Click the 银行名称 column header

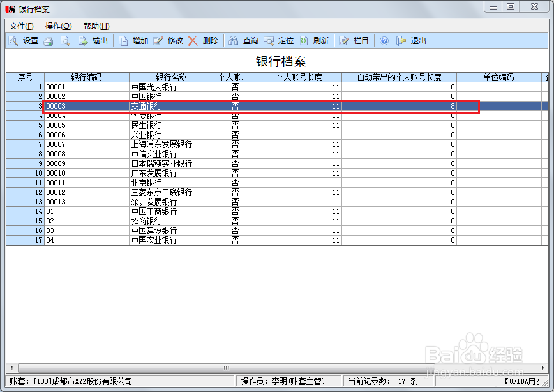coord(171,77)
